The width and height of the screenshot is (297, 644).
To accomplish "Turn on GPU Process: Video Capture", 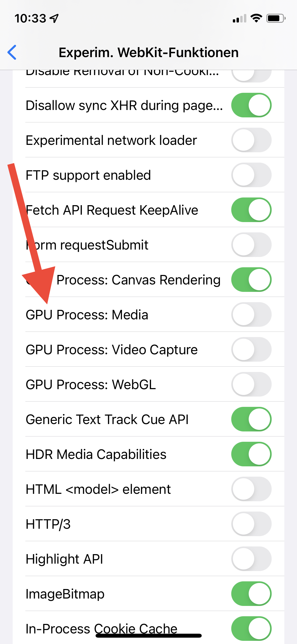I will [x=251, y=349].
